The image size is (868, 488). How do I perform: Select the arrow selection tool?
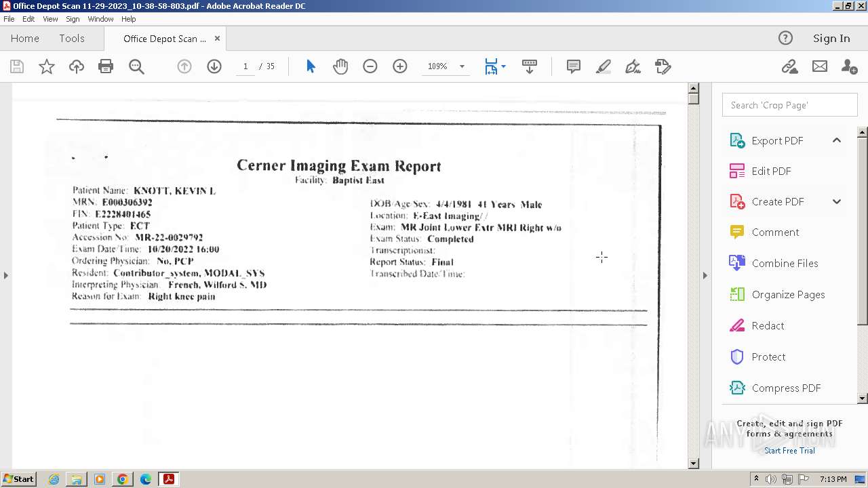click(x=311, y=66)
